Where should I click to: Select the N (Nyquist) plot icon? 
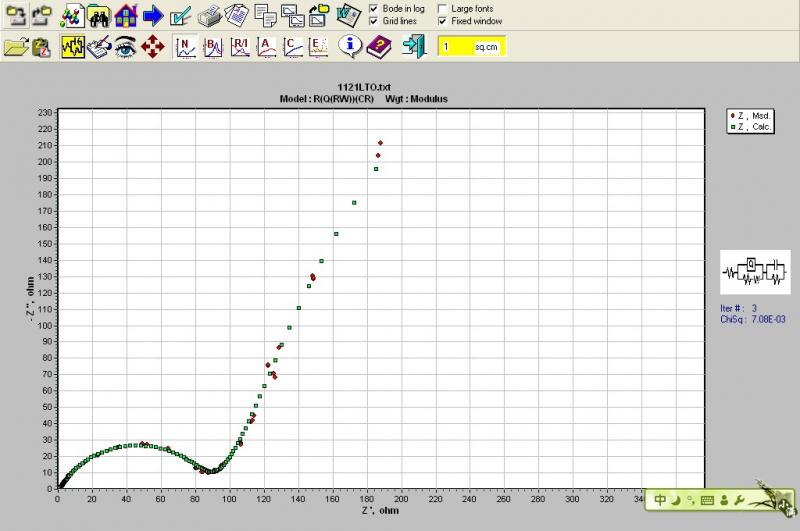[x=185, y=46]
